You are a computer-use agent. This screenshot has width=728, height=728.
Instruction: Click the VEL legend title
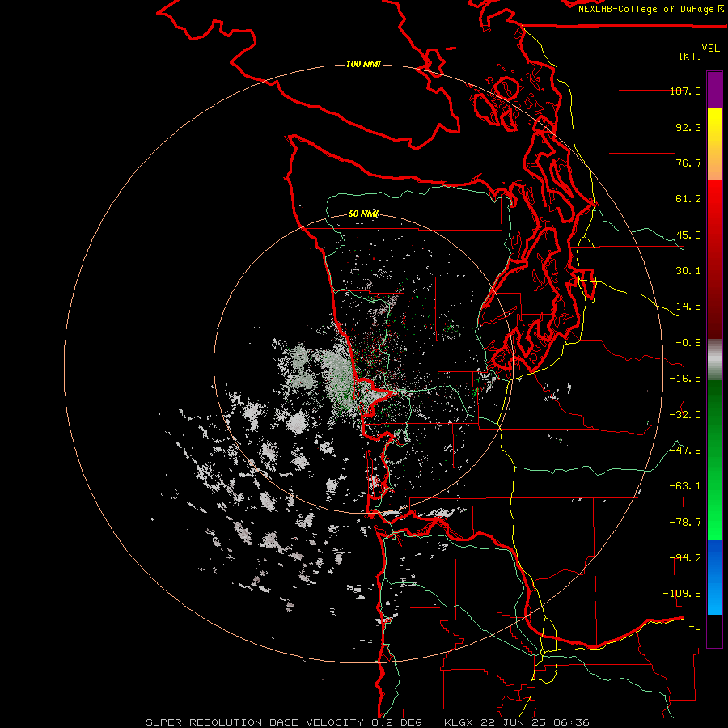pyautogui.click(x=711, y=49)
